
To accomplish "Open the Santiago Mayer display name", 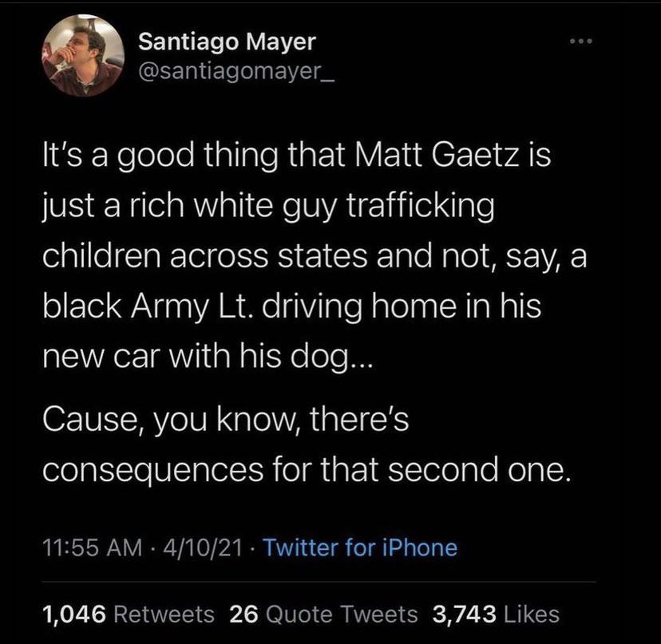I will tap(227, 40).
